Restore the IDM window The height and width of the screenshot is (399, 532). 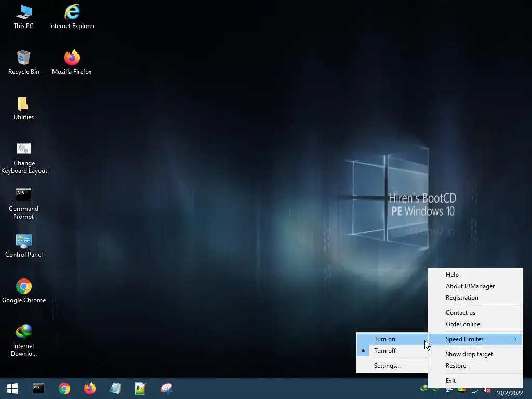[x=475, y=365]
